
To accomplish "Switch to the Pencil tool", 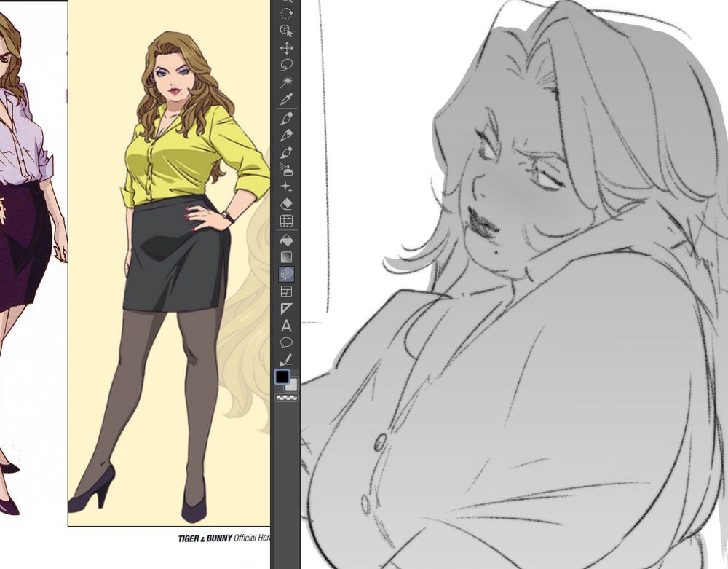I will [x=286, y=136].
